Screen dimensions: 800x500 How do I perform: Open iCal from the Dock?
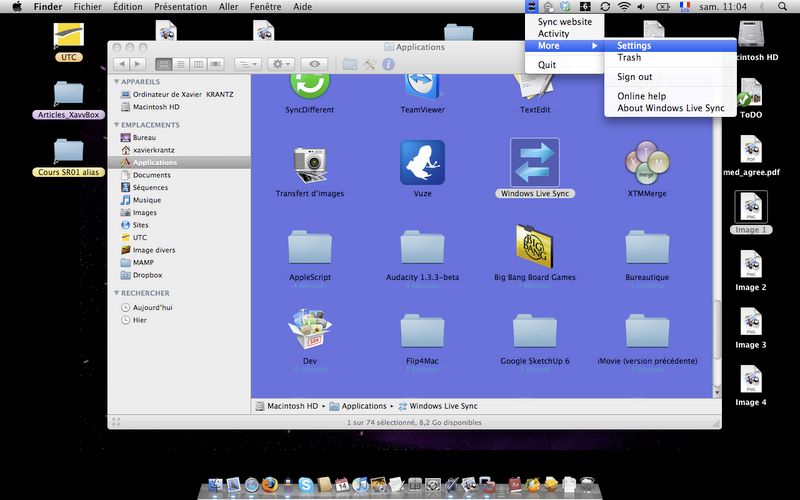pos(342,484)
